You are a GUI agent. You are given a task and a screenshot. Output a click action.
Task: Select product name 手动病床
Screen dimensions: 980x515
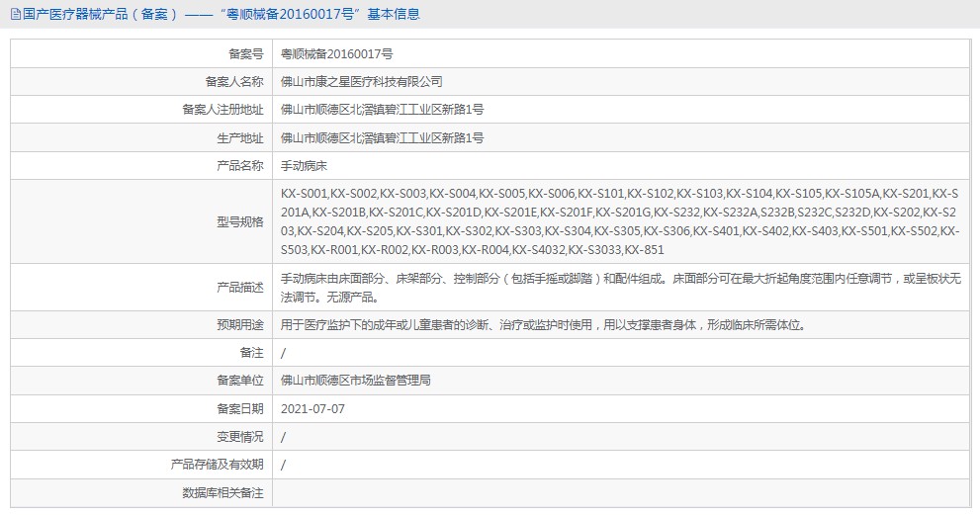click(x=304, y=166)
